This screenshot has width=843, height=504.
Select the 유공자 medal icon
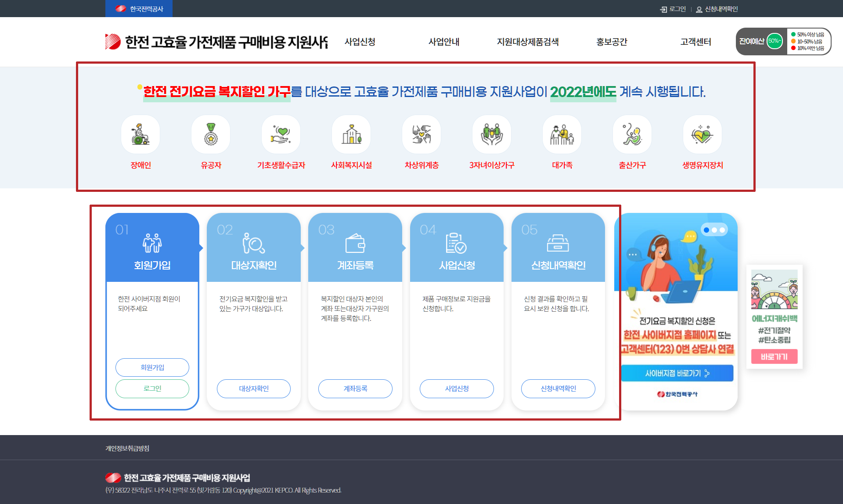[211, 134]
